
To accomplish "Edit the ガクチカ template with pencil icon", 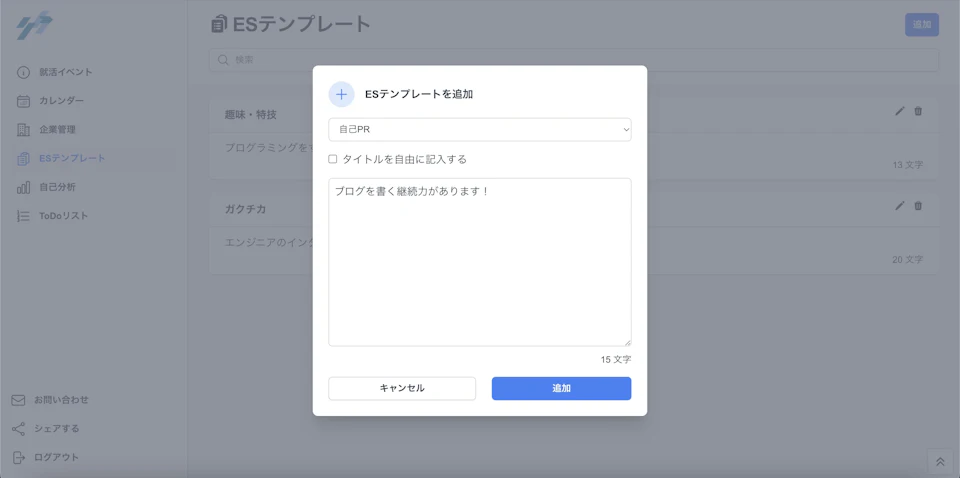I will tap(899, 206).
